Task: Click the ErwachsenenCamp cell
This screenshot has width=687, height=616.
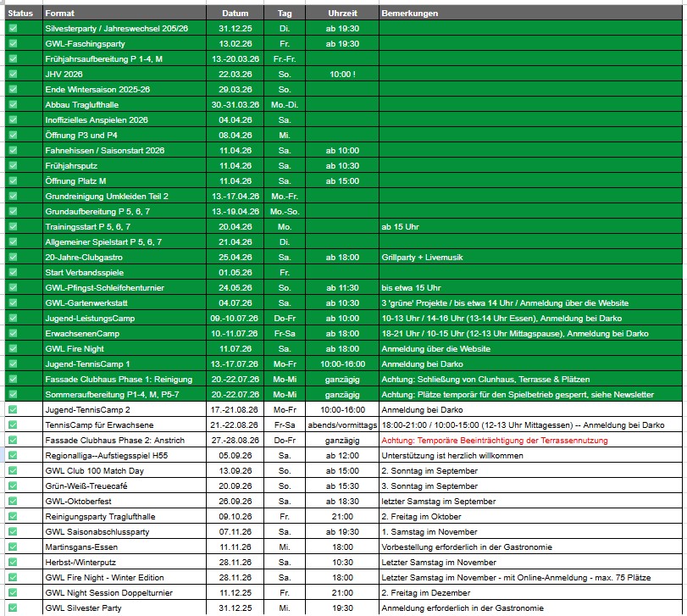Action: tap(125, 333)
